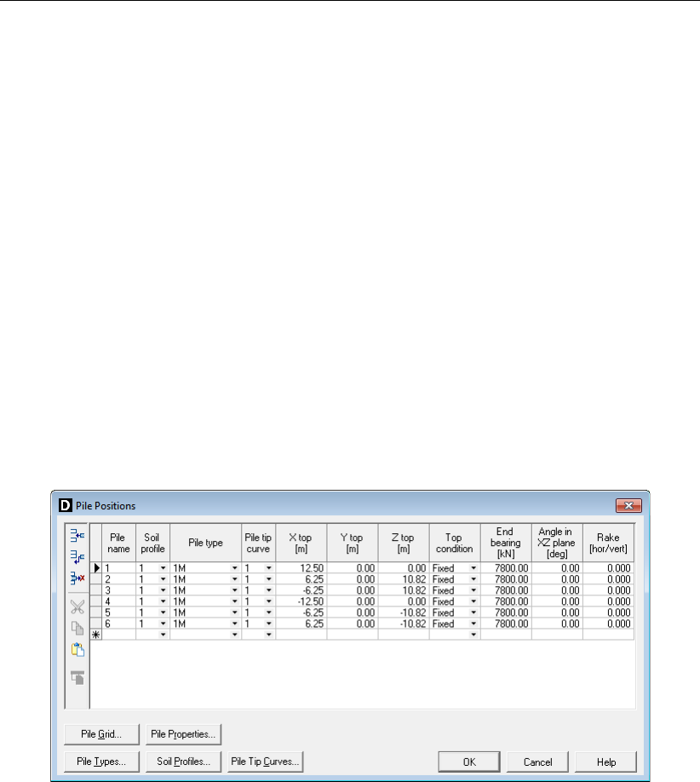Close the Pile Positions dialog
700x782 pixels.
[628, 506]
